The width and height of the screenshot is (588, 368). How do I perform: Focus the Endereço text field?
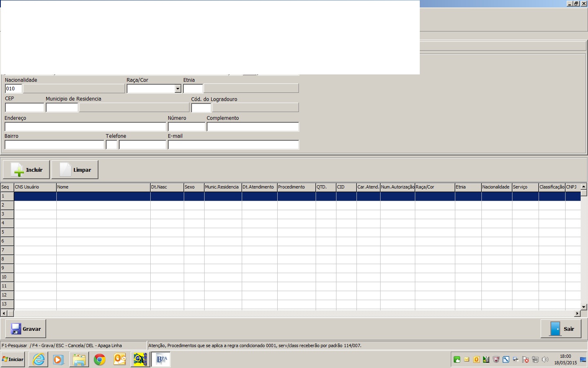pos(85,127)
